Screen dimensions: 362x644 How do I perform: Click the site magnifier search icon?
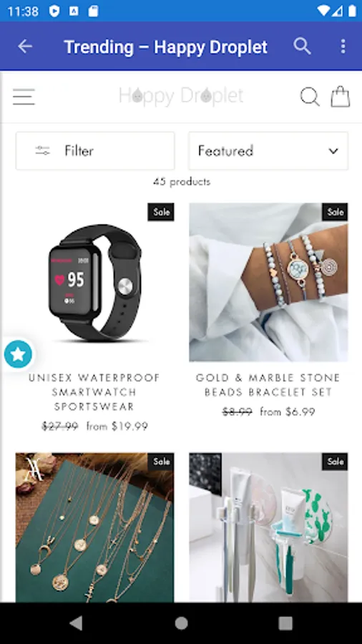tap(310, 97)
